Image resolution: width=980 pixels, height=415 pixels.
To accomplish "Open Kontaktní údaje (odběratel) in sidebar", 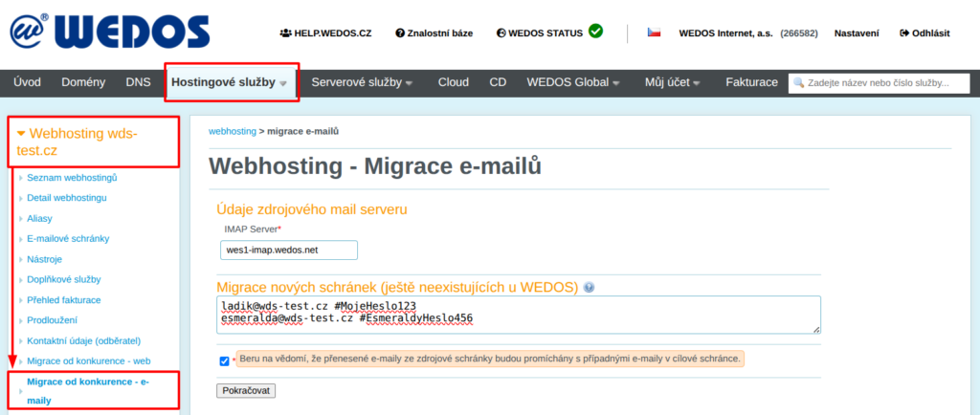I will pyautogui.click(x=84, y=340).
